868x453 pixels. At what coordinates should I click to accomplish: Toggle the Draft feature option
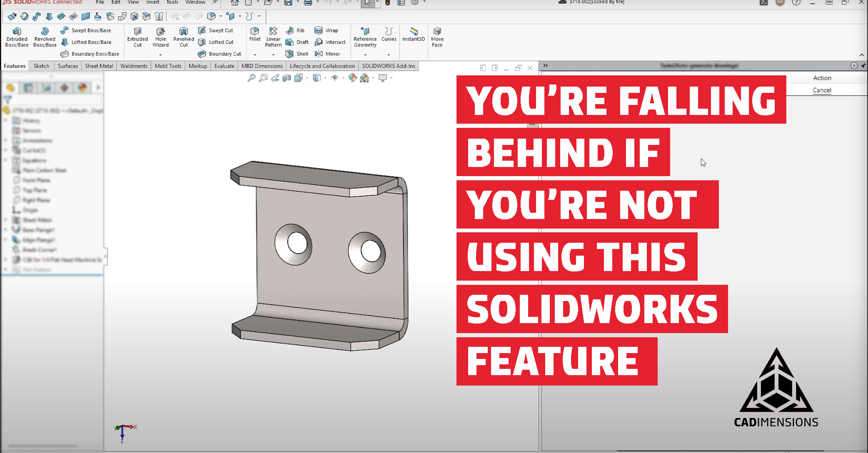[297, 42]
